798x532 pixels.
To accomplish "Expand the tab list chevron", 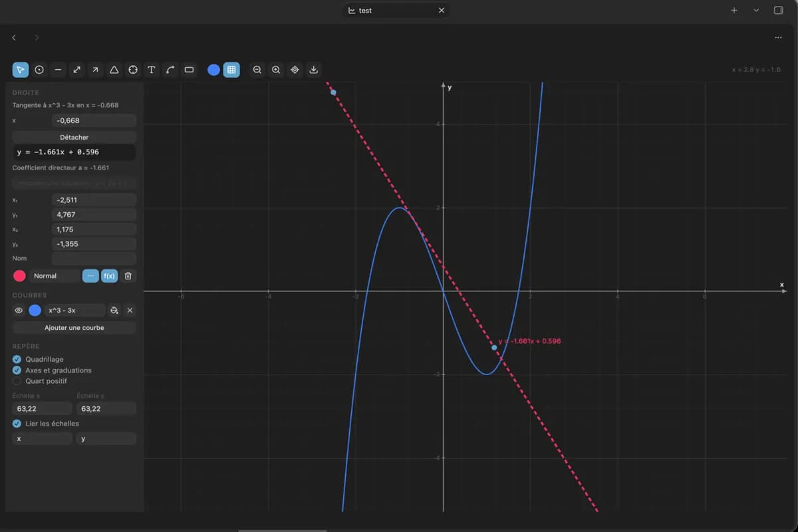I will [x=756, y=11].
